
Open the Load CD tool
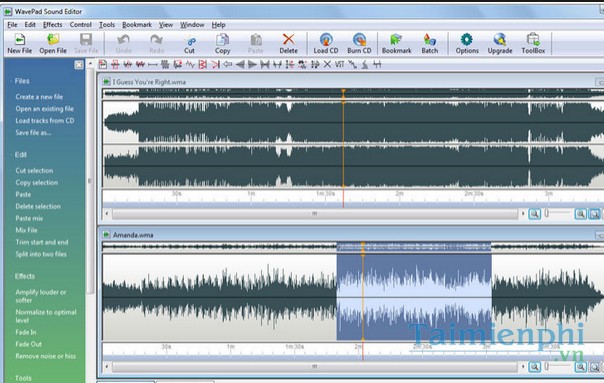tap(326, 43)
